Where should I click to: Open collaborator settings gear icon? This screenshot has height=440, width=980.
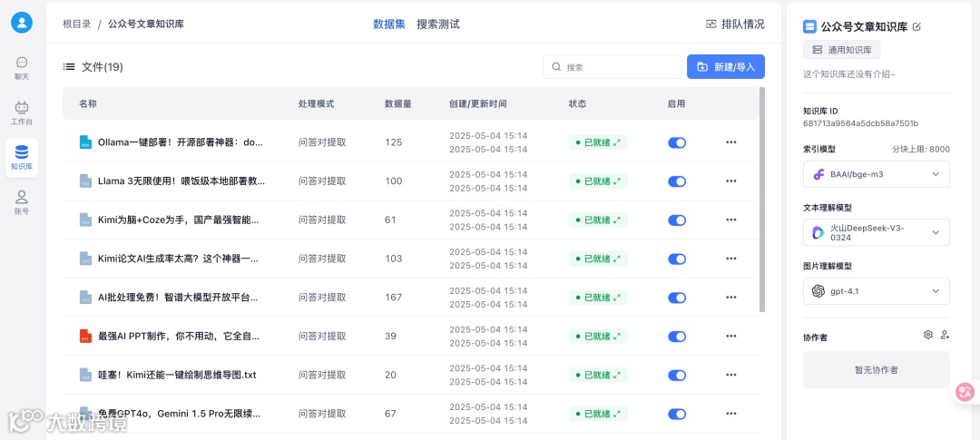[928, 335]
